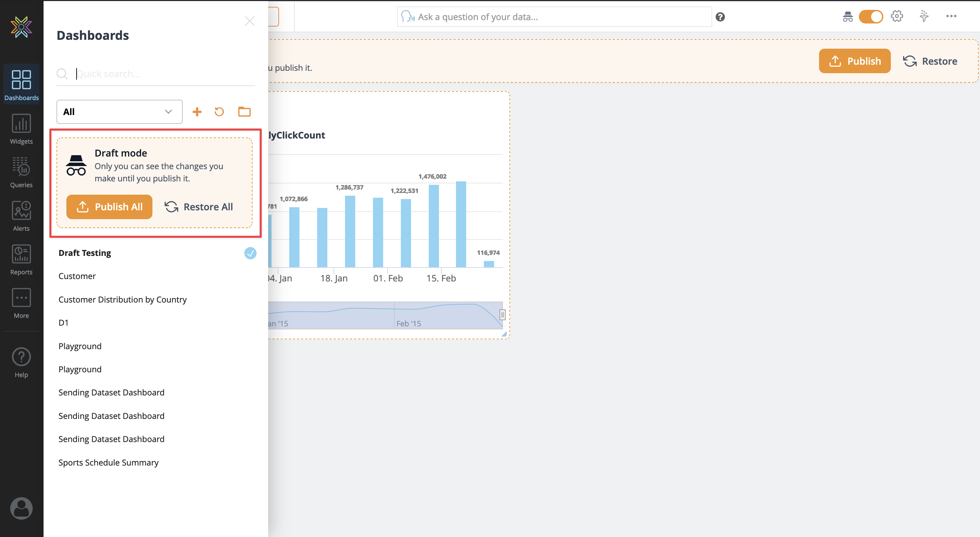Create a new dashboard folder
This screenshot has width=980, height=537.
[x=244, y=112]
